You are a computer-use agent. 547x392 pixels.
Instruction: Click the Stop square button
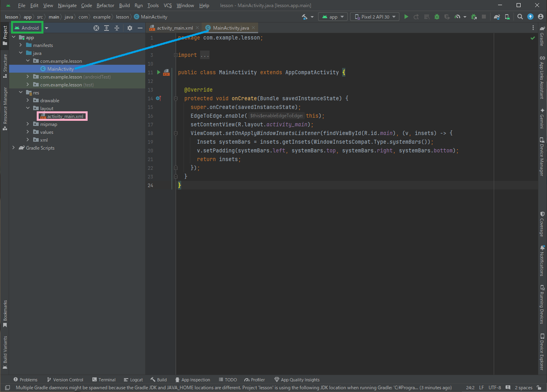(484, 17)
